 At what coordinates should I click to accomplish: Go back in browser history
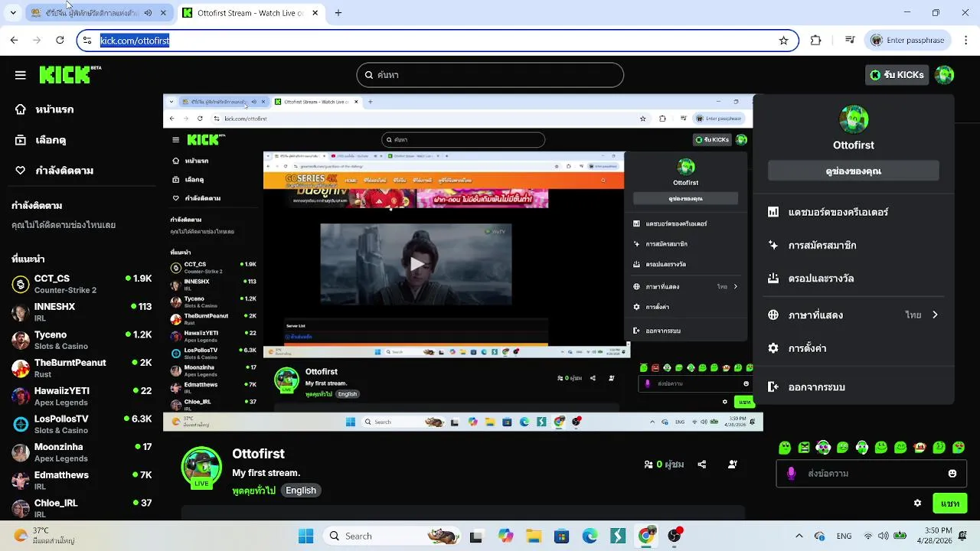tap(15, 41)
